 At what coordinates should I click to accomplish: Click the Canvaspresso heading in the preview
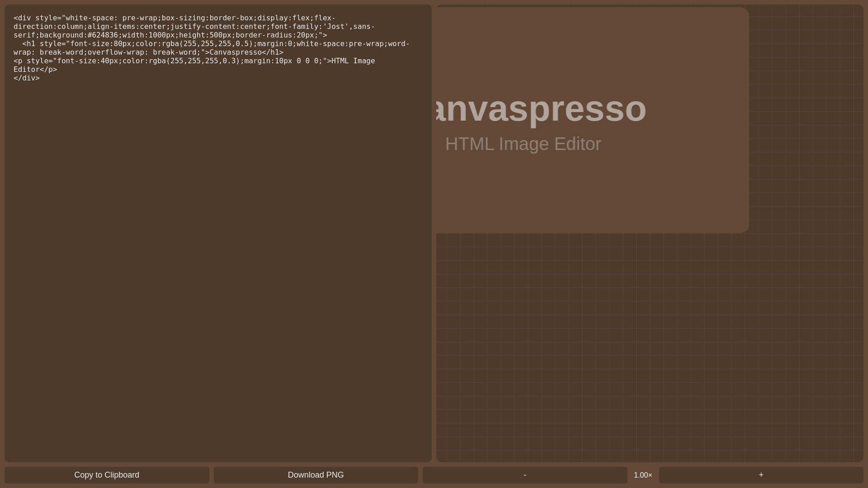pos(542,109)
